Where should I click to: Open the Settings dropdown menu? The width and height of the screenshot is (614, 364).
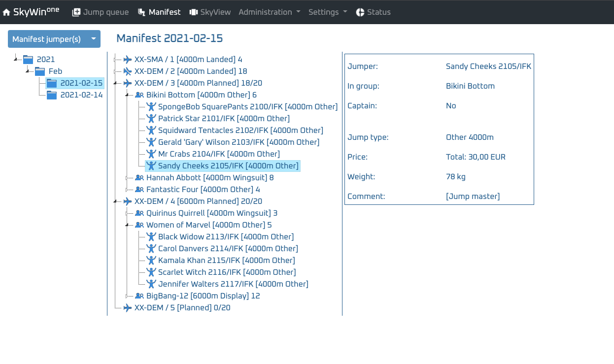click(x=327, y=12)
